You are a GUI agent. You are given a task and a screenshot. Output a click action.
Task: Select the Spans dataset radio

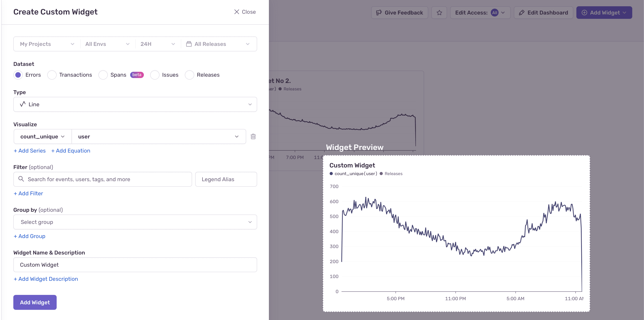point(103,75)
